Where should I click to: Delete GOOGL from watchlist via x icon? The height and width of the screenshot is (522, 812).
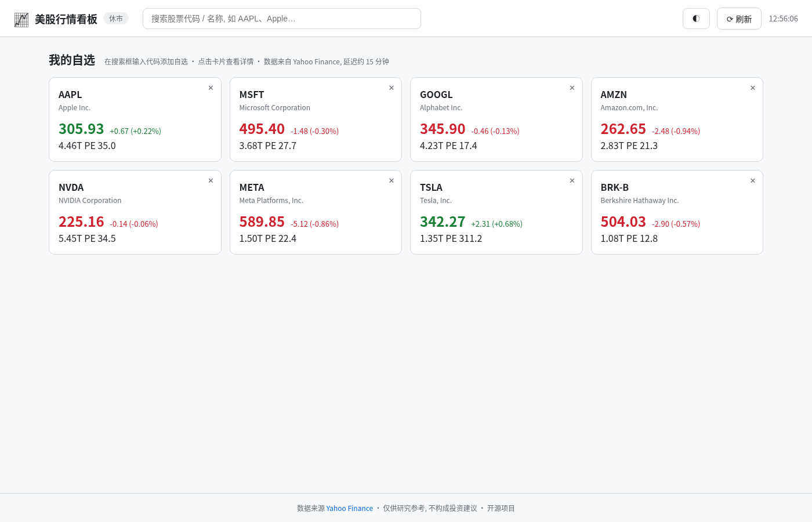(572, 88)
